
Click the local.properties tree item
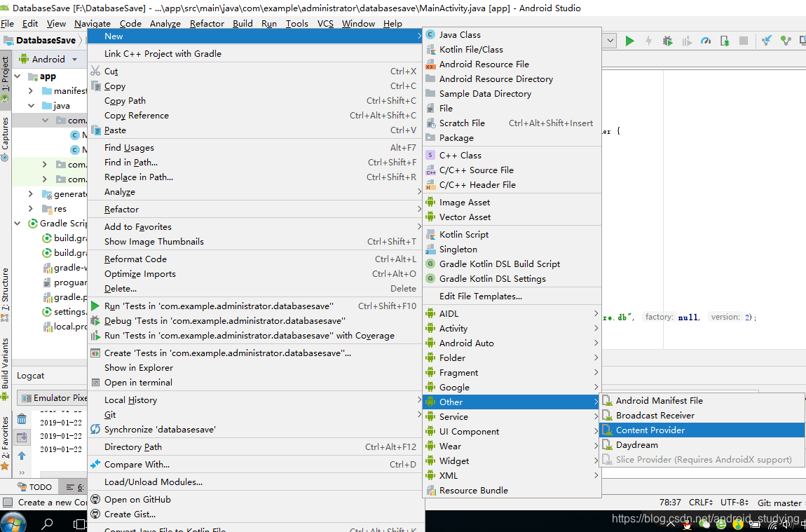pyautogui.click(x=64, y=327)
